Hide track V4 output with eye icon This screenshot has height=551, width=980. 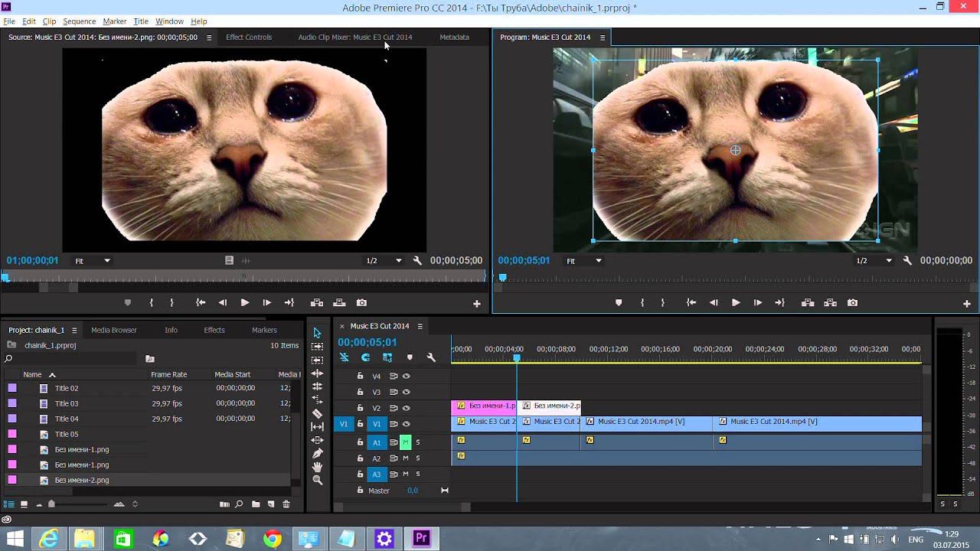pyautogui.click(x=407, y=377)
